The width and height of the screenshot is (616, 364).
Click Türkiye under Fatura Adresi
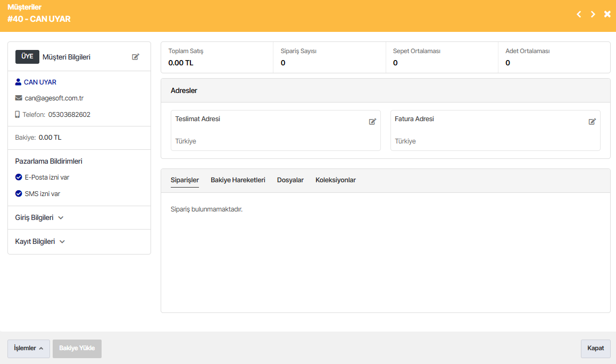click(405, 141)
